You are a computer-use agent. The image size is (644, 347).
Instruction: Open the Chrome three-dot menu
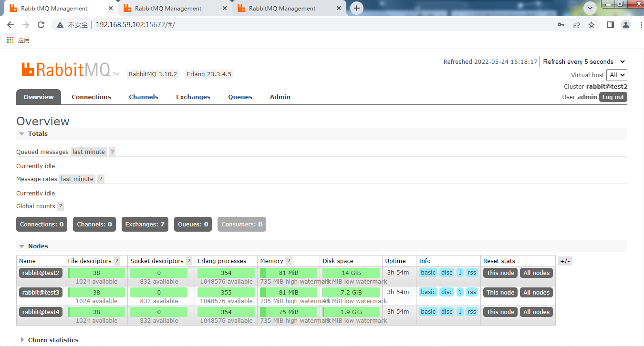(640, 25)
